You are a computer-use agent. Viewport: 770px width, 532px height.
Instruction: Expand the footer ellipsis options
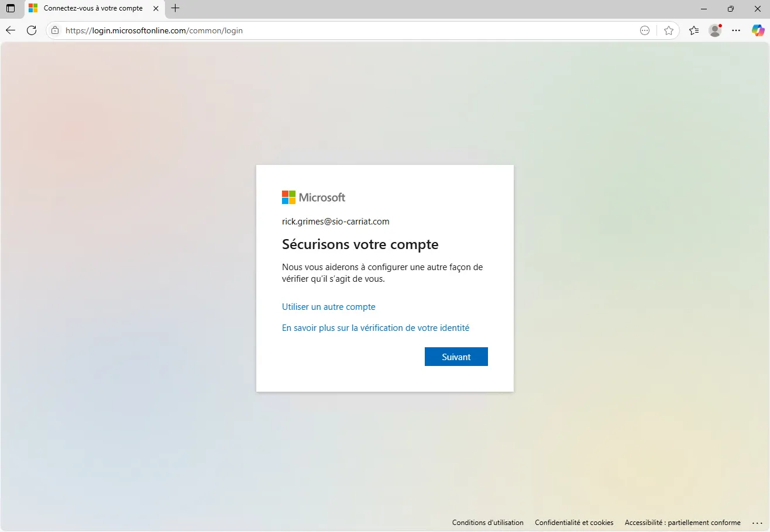pyautogui.click(x=758, y=523)
